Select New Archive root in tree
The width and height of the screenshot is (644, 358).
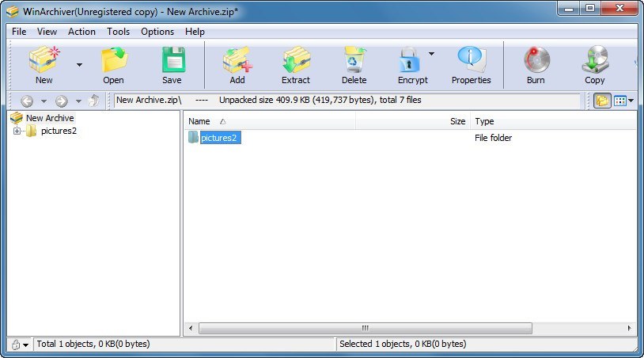[x=50, y=118]
